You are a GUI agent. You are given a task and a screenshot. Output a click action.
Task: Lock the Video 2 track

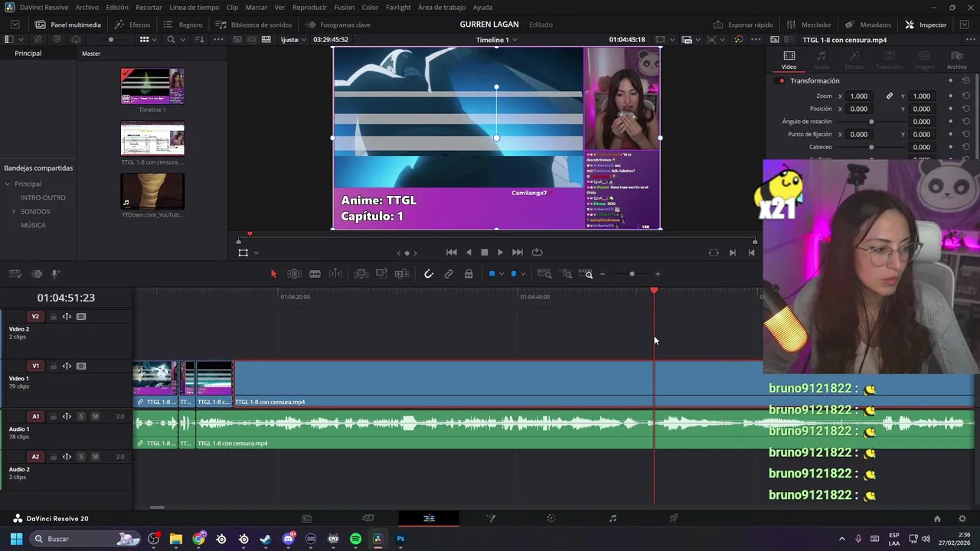point(53,317)
